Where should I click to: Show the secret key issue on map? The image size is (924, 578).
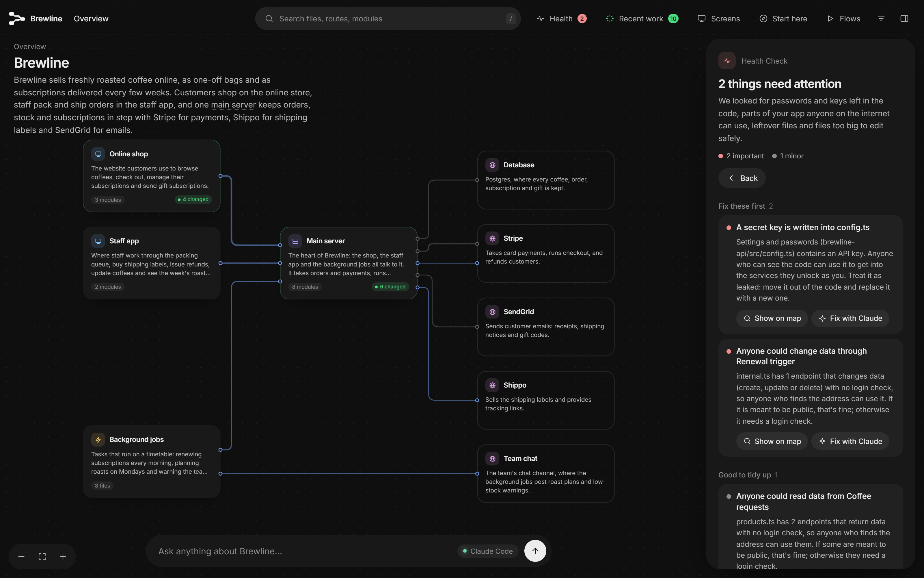(772, 318)
